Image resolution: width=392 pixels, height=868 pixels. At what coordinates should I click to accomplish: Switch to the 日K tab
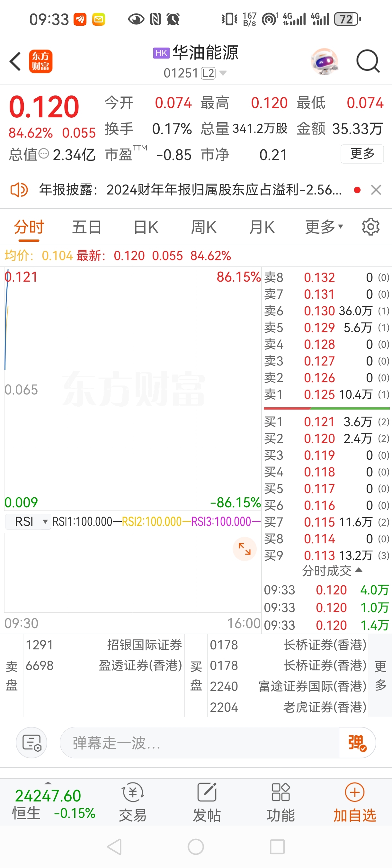pos(146,227)
